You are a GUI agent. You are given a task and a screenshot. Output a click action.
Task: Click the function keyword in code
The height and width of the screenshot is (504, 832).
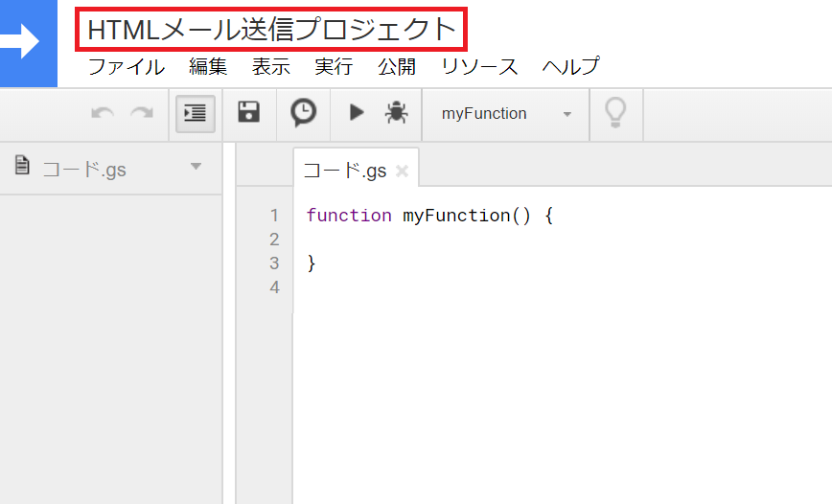(349, 216)
